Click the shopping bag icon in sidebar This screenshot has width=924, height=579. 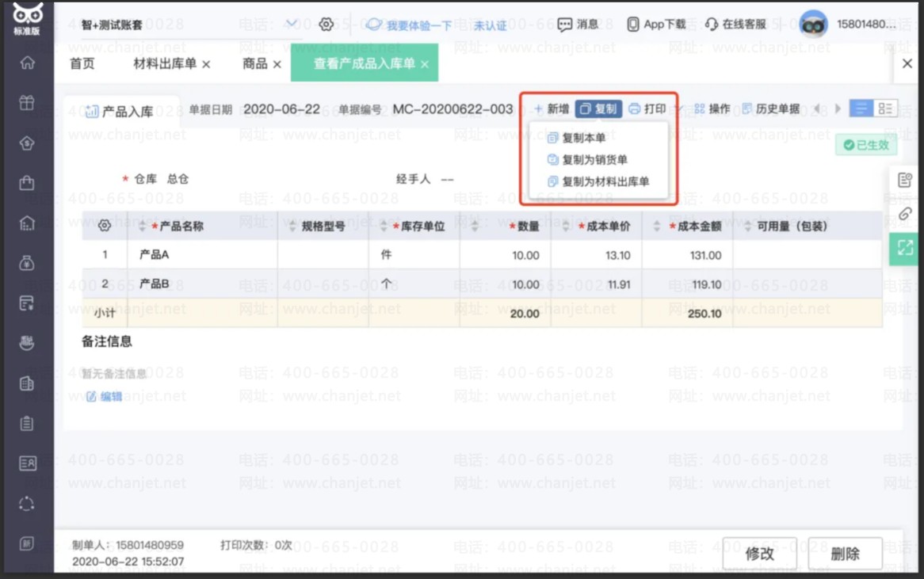click(28, 183)
